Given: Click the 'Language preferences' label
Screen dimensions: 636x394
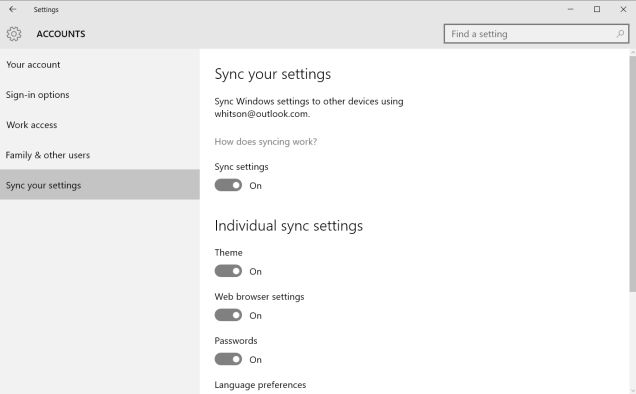Looking at the screenshot, I should click(x=260, y=385).
